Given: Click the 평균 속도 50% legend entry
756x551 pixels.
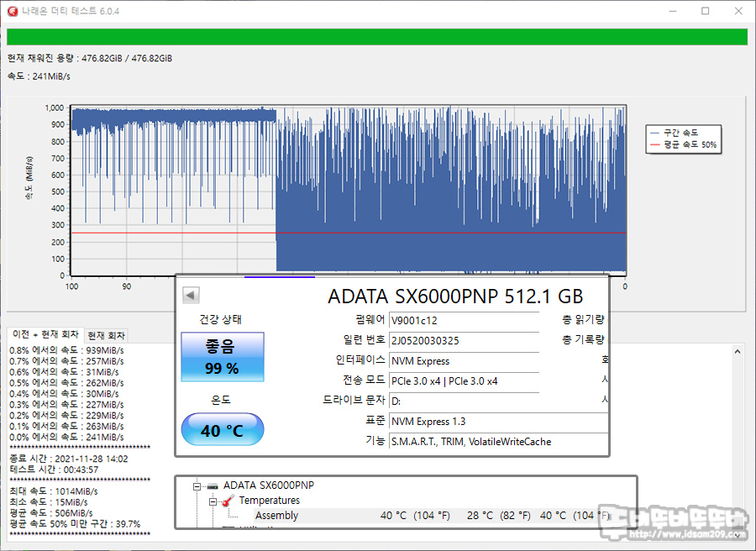Looking at the screenshot, I should point(684,144).
